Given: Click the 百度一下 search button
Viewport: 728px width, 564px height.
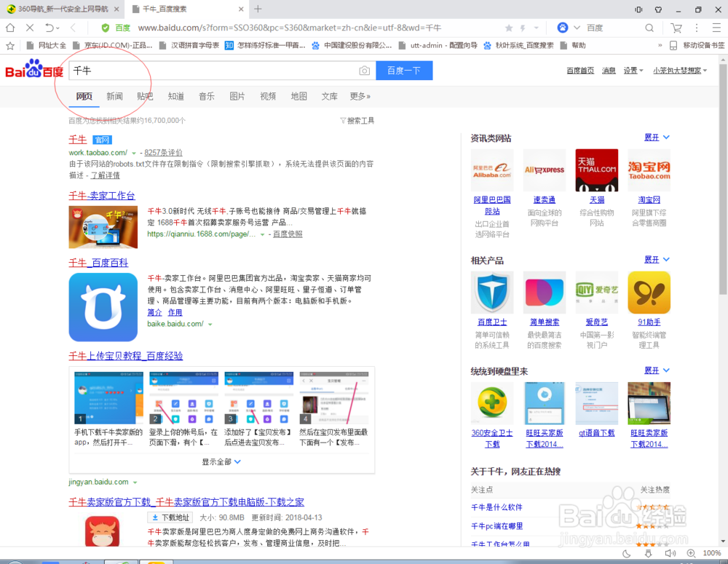Looking at the screenshot, I should point(404,70).
